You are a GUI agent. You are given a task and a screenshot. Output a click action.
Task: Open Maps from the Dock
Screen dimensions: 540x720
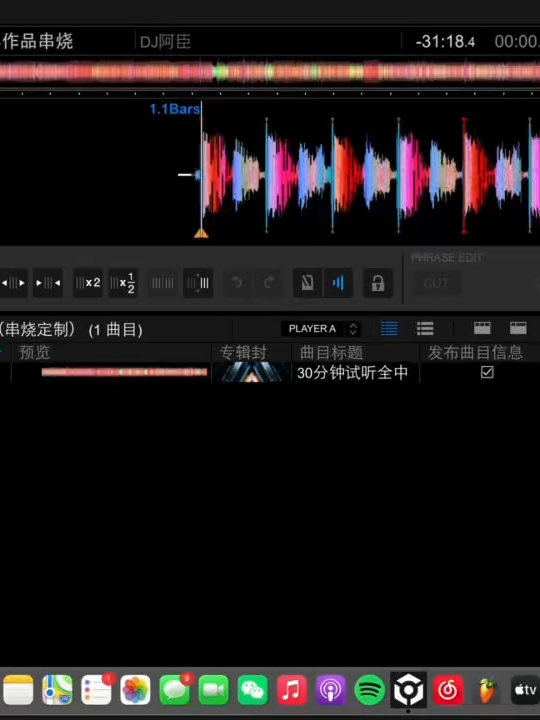tap(57, 690)
